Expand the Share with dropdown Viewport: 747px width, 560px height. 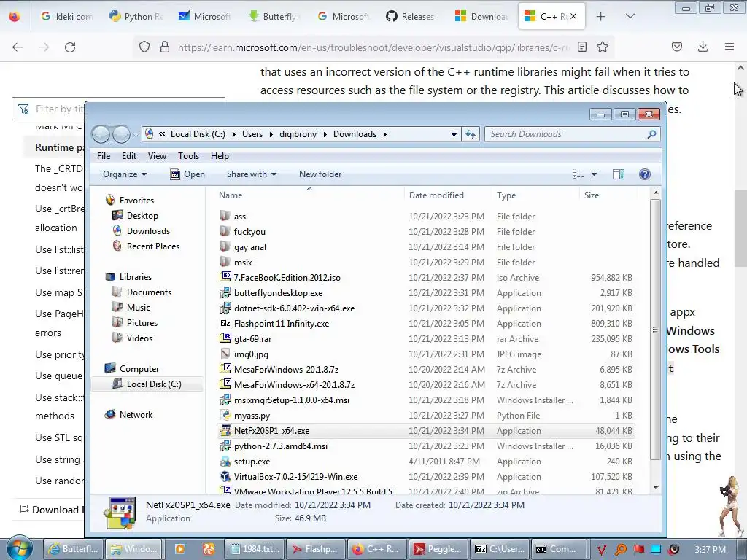pos(252,174)
